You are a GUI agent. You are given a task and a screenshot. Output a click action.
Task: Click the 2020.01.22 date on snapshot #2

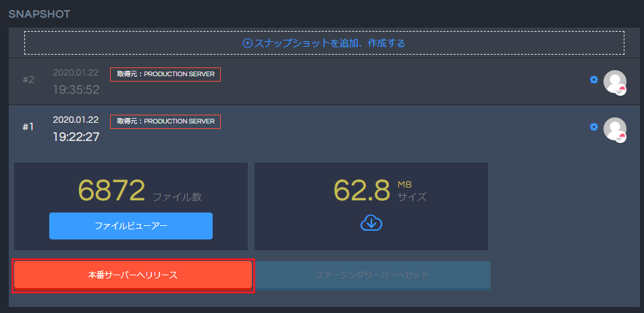tap(76, 72)
